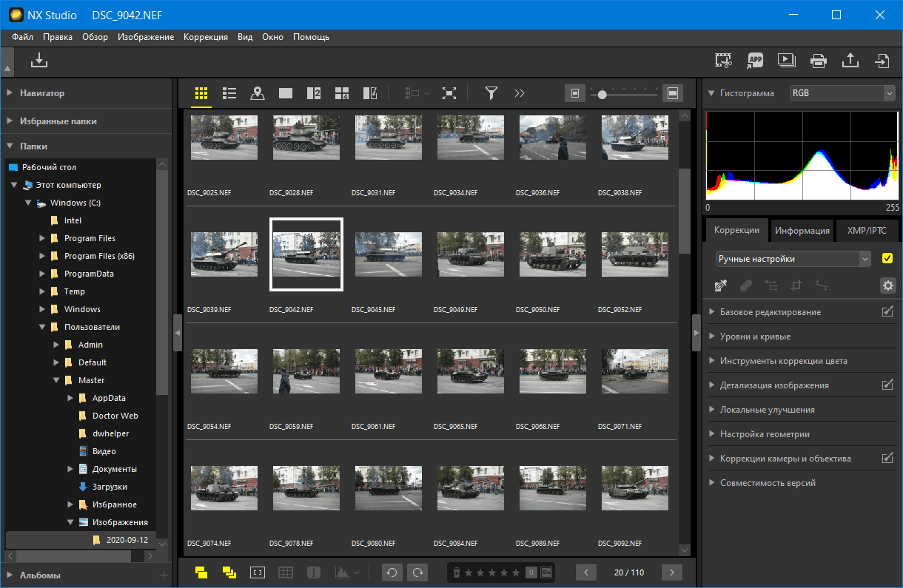Collapse left panel via edge arrow
Viewport: 903px width, 588px height.
point(177,334)
